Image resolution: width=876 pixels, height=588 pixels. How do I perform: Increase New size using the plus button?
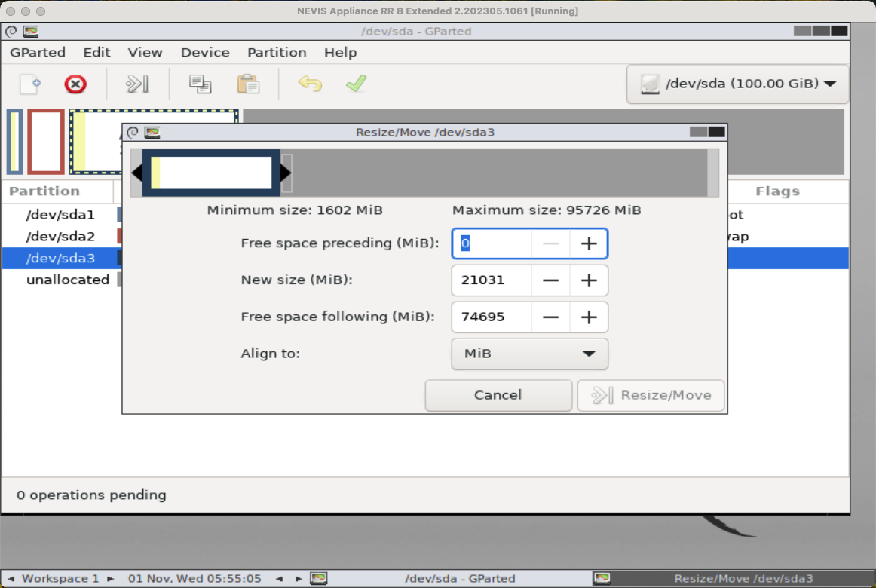click(589, 280)
